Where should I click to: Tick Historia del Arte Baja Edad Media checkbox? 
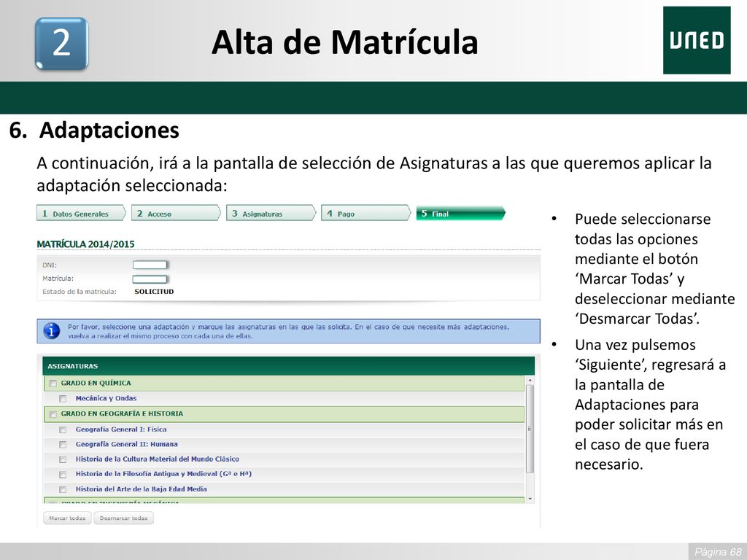pos(63,489)
